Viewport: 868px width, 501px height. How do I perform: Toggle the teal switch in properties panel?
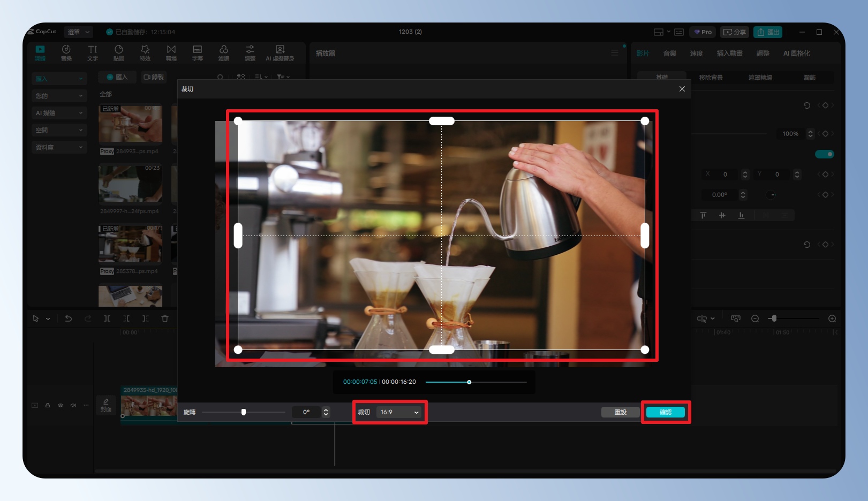(824, 154)
